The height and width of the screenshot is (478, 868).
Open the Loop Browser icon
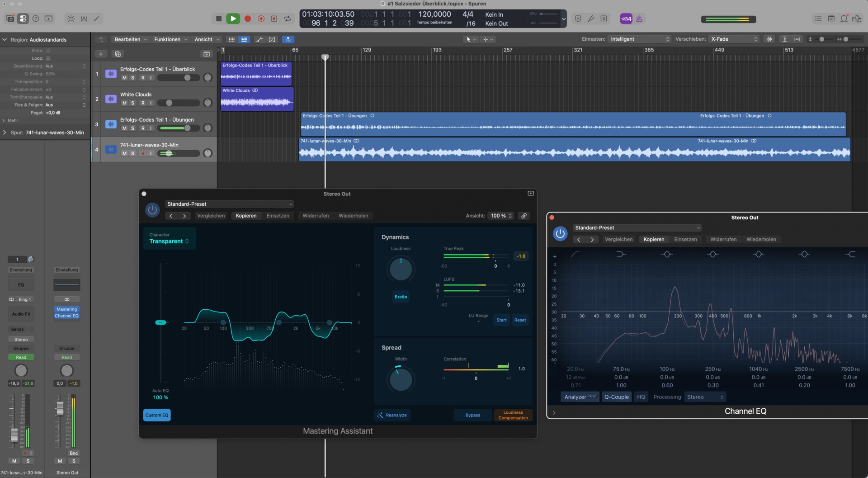click(844, 19)
